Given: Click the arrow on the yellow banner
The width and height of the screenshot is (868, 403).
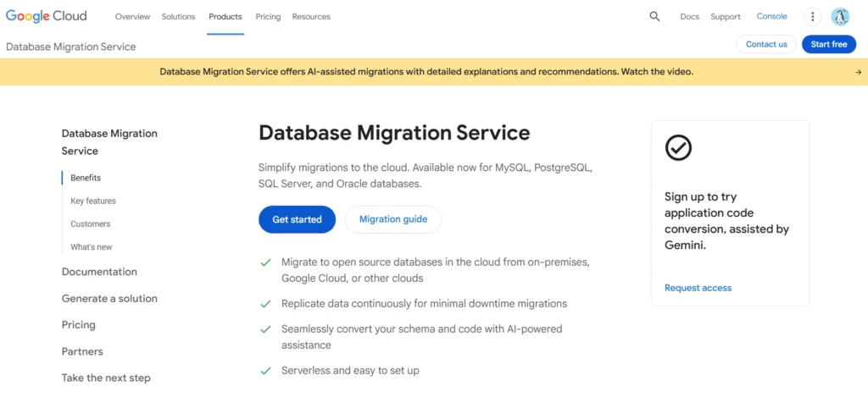Looking at the screenshot, I should 858,72.
